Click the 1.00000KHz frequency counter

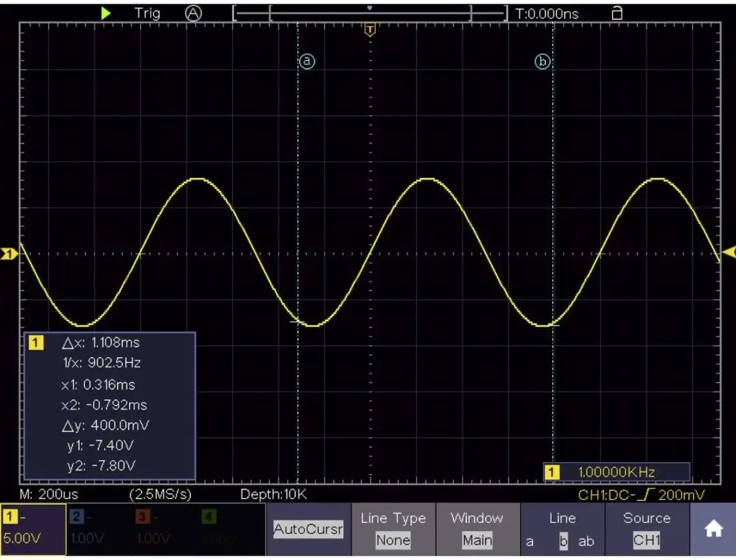pos(616,472)
